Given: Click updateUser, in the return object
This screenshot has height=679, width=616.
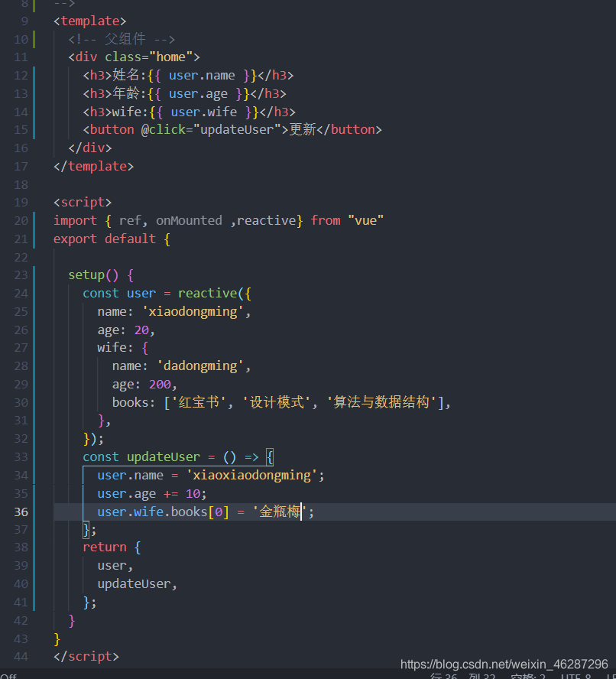Looking at the screenshot, I should [138, 584].
